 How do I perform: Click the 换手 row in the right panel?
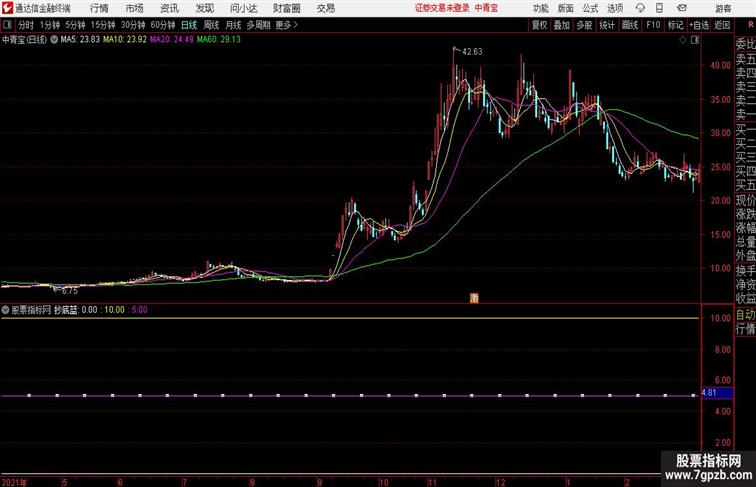click(745, 271)
